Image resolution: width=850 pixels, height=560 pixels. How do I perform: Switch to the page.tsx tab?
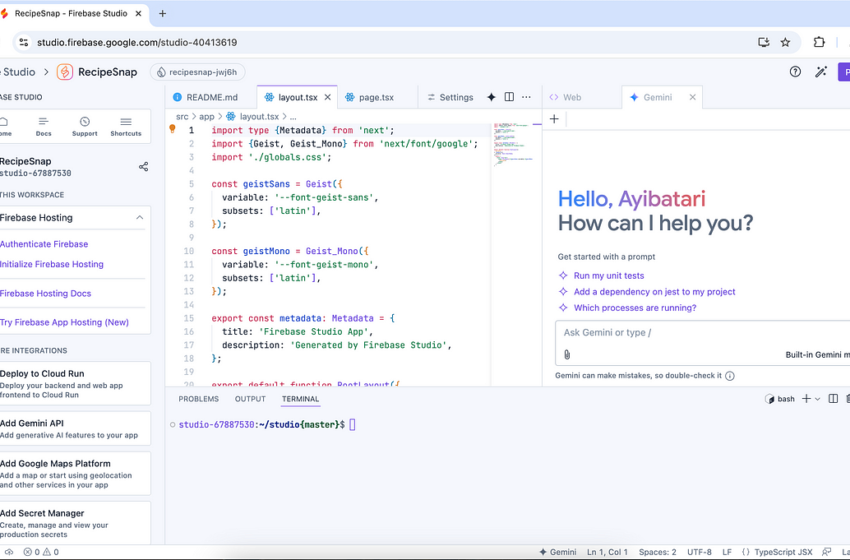tap(370, 97)
